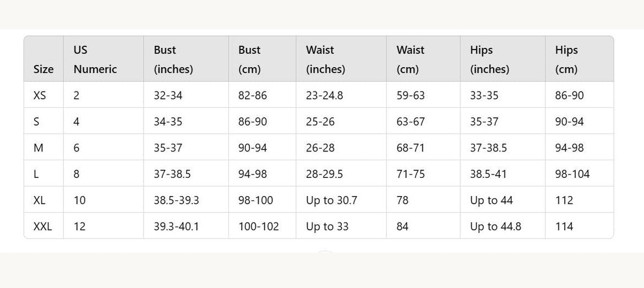Click the Size column header
644x288 pixels.
pyautogui.click(x=43, y=69)
